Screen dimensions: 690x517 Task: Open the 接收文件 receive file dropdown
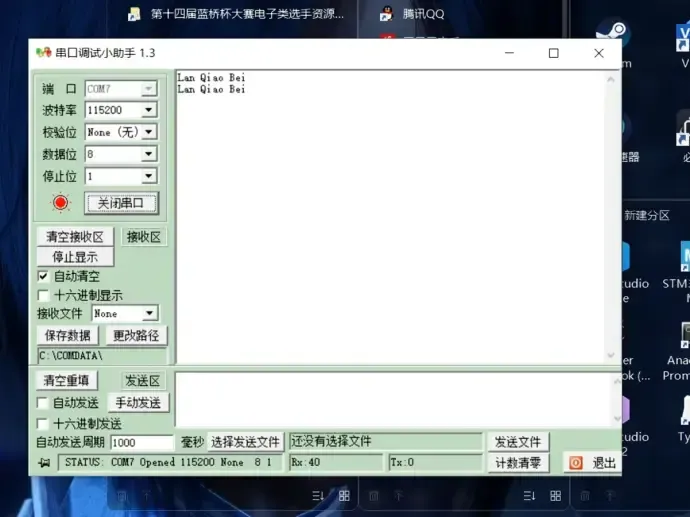pos(148,314)
